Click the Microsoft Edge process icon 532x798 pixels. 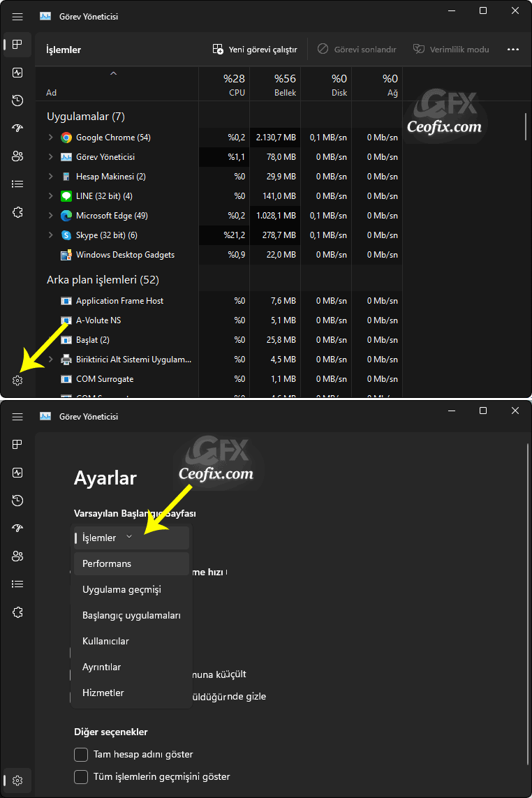click(66, 216)
